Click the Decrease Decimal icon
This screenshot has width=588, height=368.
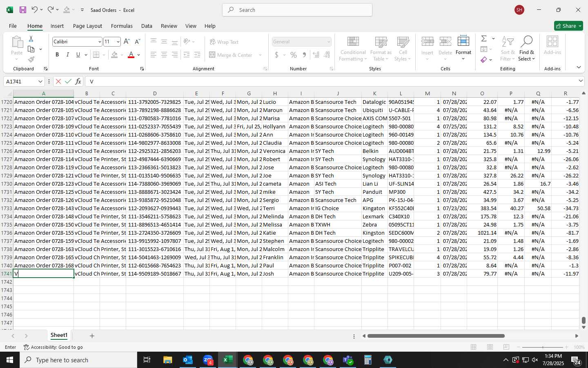pos(327,55)
